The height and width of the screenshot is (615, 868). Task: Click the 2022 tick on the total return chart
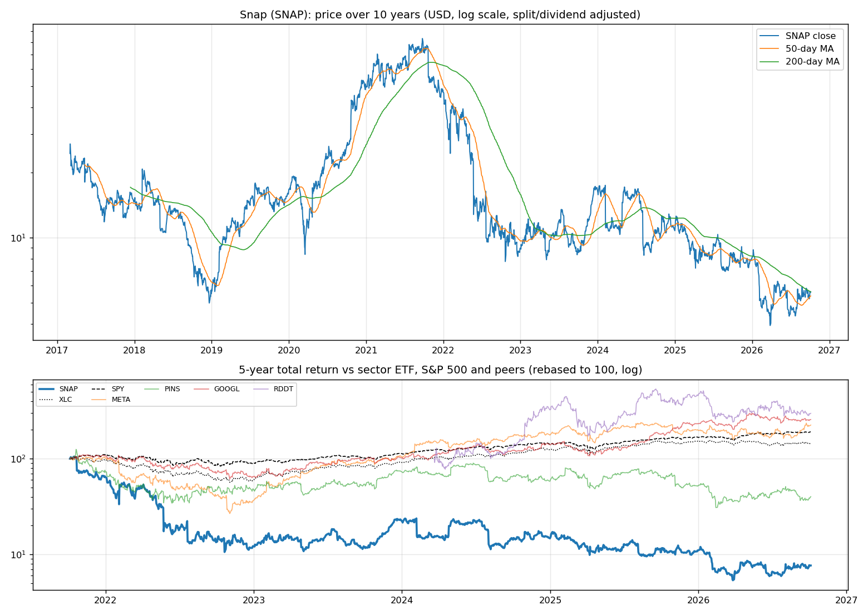coord(106,600)
